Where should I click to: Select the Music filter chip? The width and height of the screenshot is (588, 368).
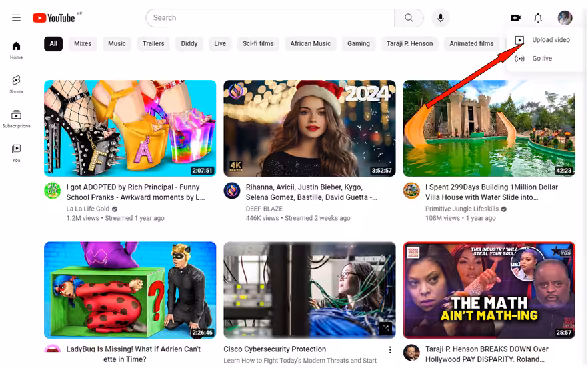coord(117,43)
